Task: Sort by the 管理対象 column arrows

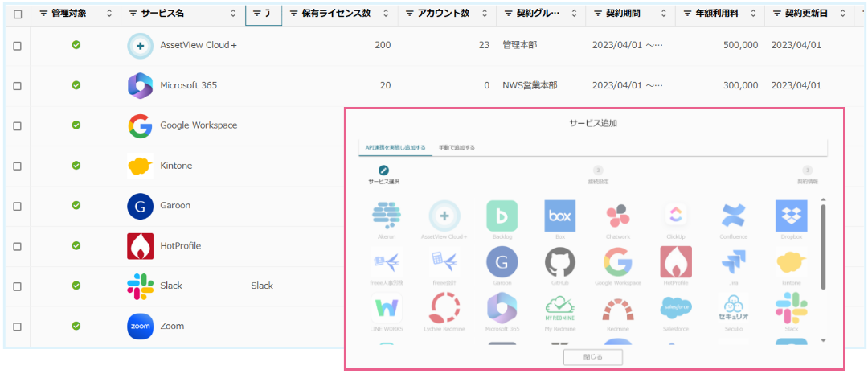Action: (x=109, y=14)
